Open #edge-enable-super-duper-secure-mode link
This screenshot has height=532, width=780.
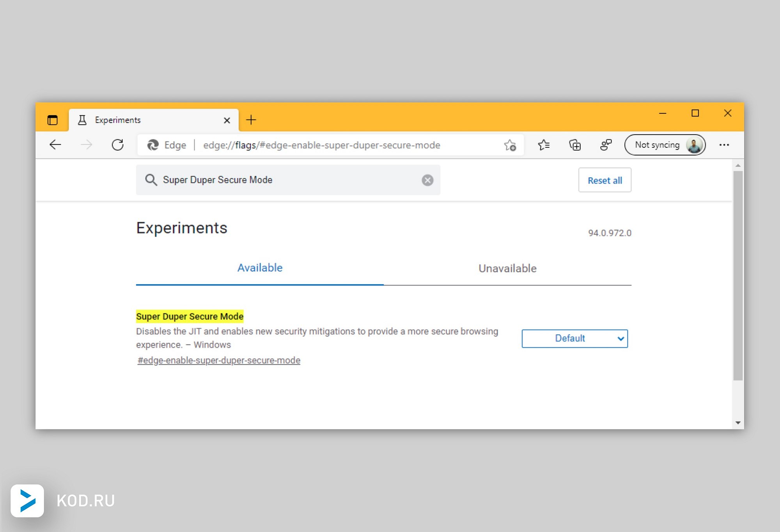[219, 361]
